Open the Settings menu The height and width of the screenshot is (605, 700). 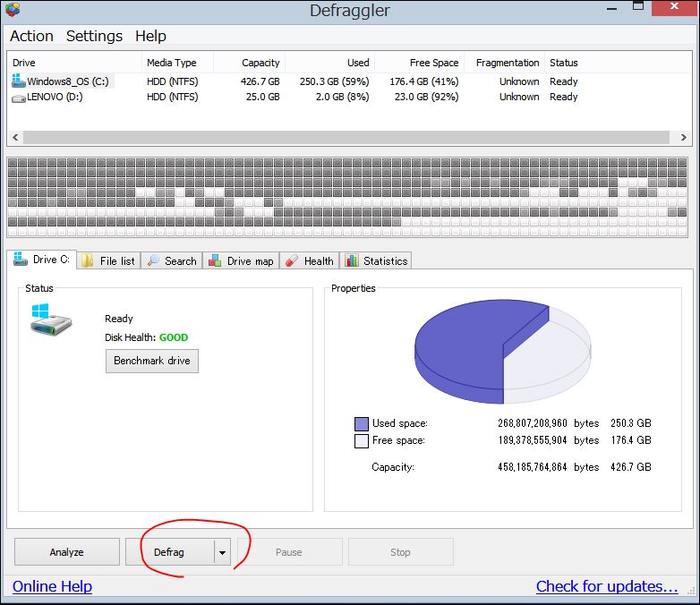(94, 36)
